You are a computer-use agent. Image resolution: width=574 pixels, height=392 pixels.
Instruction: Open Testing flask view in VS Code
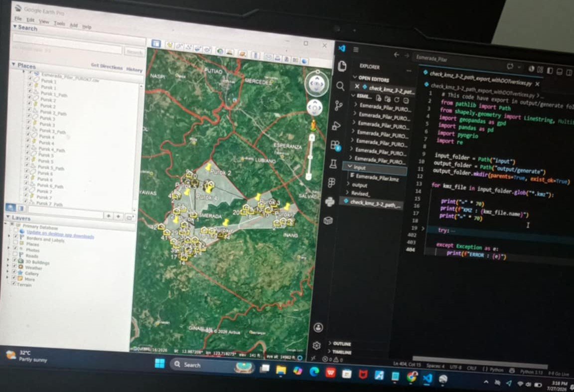click(333, 163)
